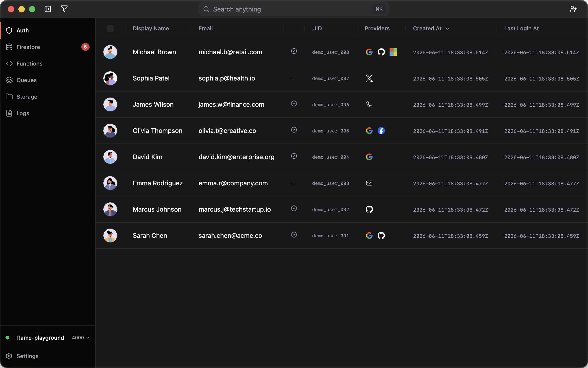Screen dimensions: 588x368
Task: Click David Kim's Google provider icon
Action: [x=369, y=157]
